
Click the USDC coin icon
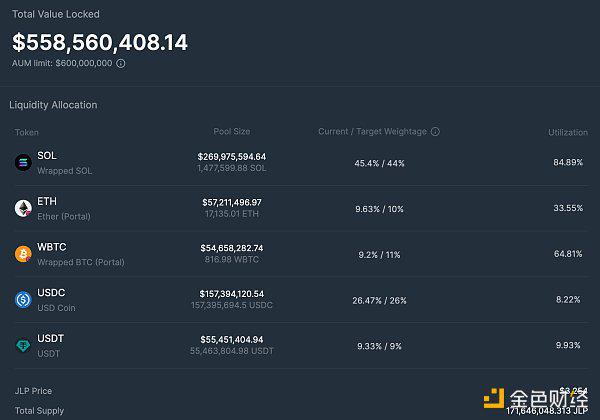23,300
